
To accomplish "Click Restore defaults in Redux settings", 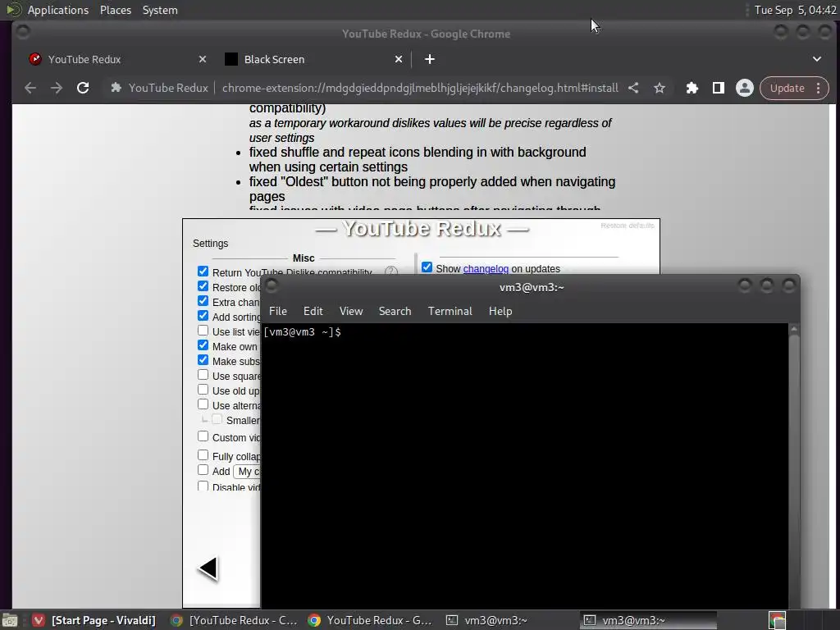I will click(628, 226).
